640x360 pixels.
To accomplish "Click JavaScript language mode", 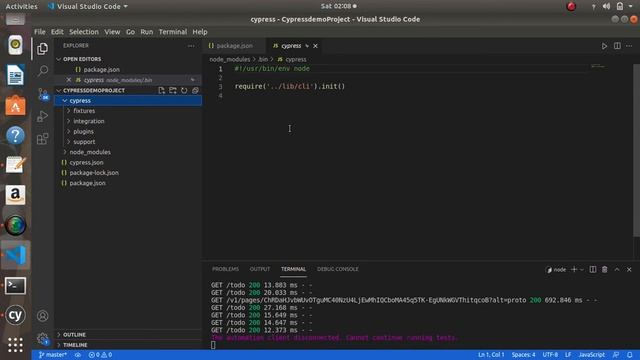I will point(591,355).
